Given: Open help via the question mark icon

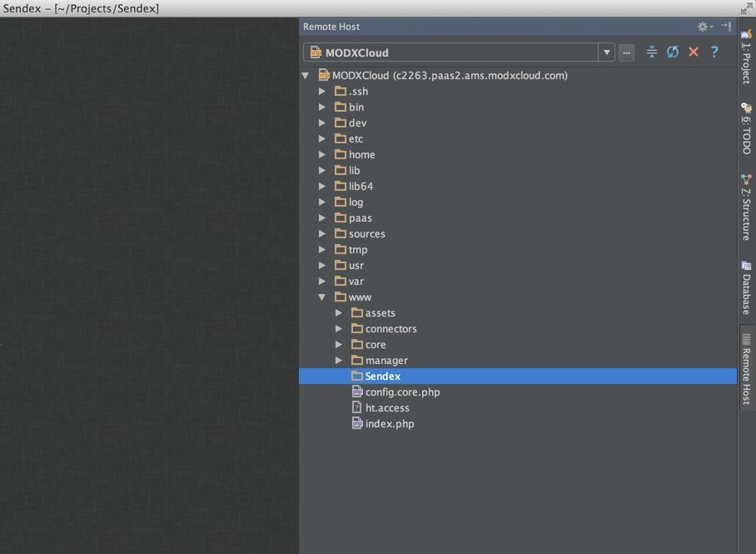Looking at the screenshot, I should pyautogui.click(x=714, y=52).
